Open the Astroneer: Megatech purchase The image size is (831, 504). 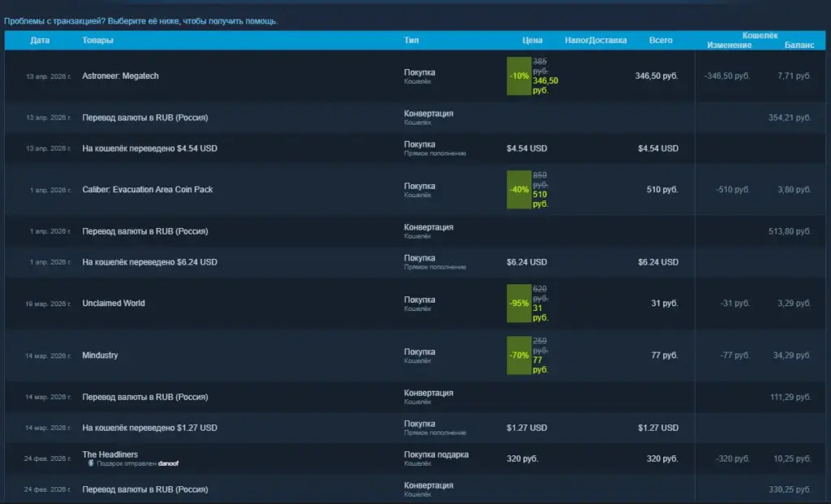click(x=120, y=76)
